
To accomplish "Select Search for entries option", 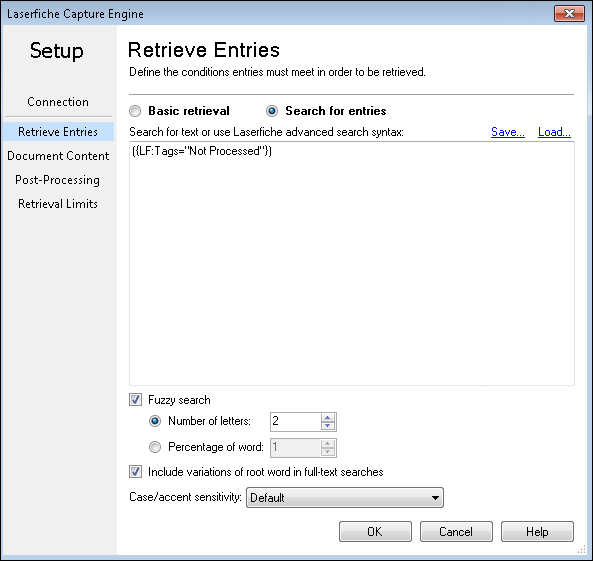I will pyautogui.click(x=272, y=111).
